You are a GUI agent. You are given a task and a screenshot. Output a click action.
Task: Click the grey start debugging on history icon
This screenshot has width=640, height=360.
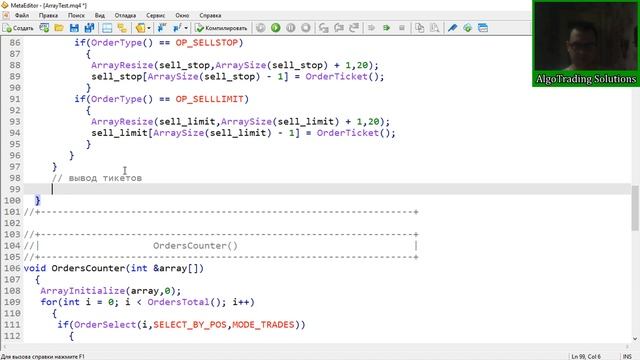coord(260,28)
